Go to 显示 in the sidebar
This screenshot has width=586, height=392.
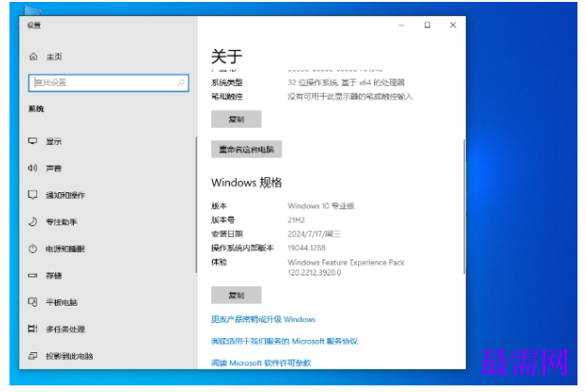pos(54,141)
